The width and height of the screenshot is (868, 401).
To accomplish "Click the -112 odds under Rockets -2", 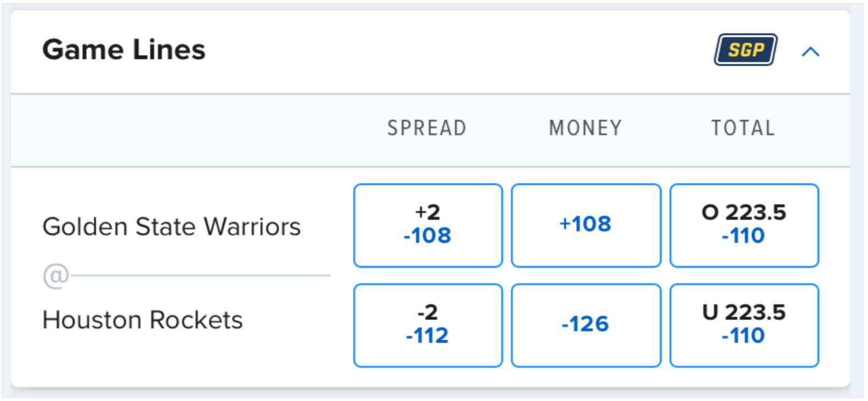I will click(427, 336).
